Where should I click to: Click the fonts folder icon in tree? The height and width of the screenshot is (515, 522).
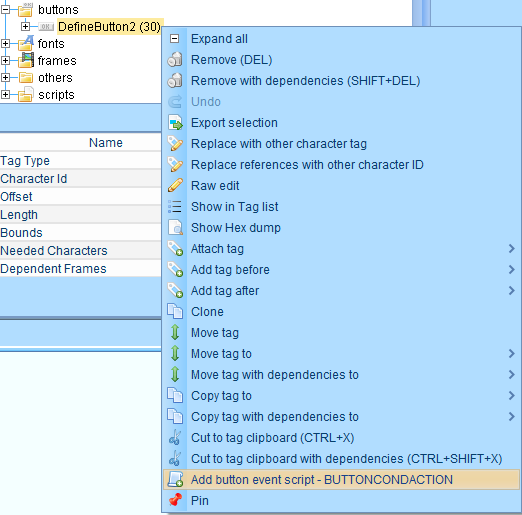pos(26,43)
